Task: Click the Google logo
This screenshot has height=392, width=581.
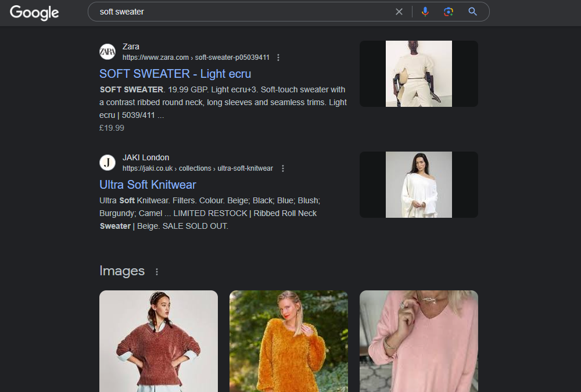Action: [x=34, y=13]
